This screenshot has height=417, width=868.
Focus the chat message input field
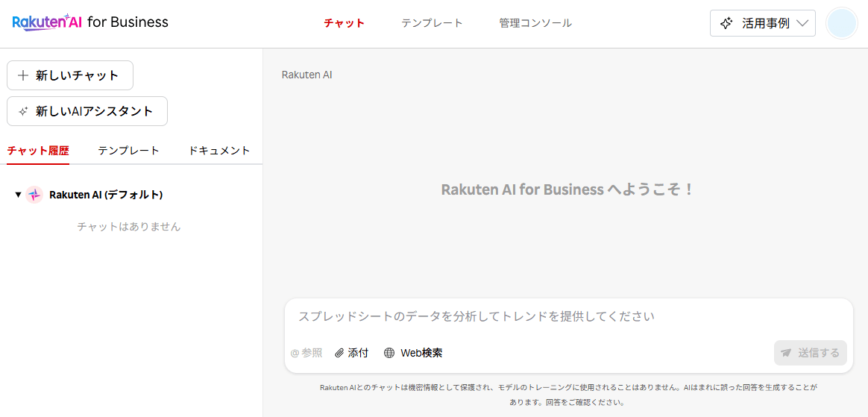tap(568, 317)
